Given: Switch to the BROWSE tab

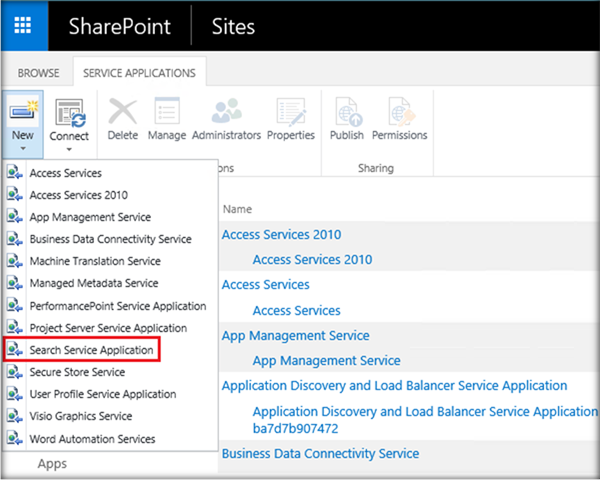Looking at the screenshot, I should (38, 73).
